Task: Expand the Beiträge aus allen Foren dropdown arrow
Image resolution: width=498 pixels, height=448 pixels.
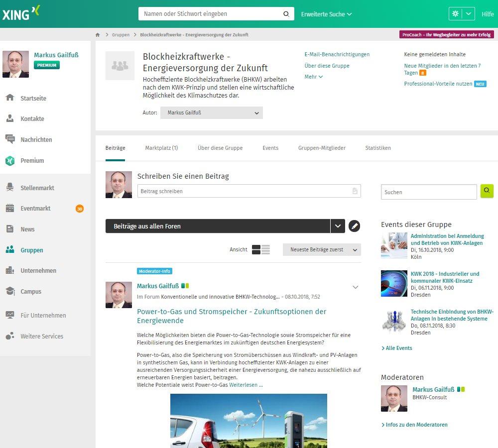Action: pyautogui.click(x=338, y=226)
